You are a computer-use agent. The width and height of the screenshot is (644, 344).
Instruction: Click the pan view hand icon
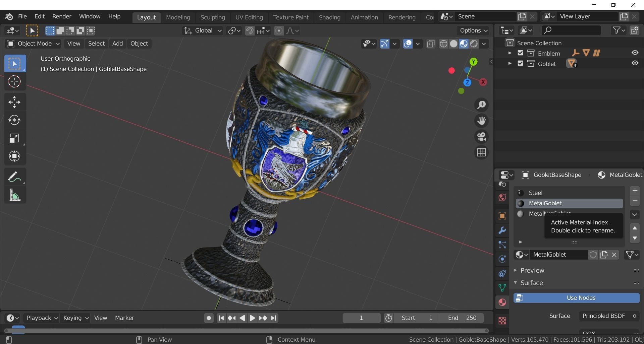[x=481, y=121]
